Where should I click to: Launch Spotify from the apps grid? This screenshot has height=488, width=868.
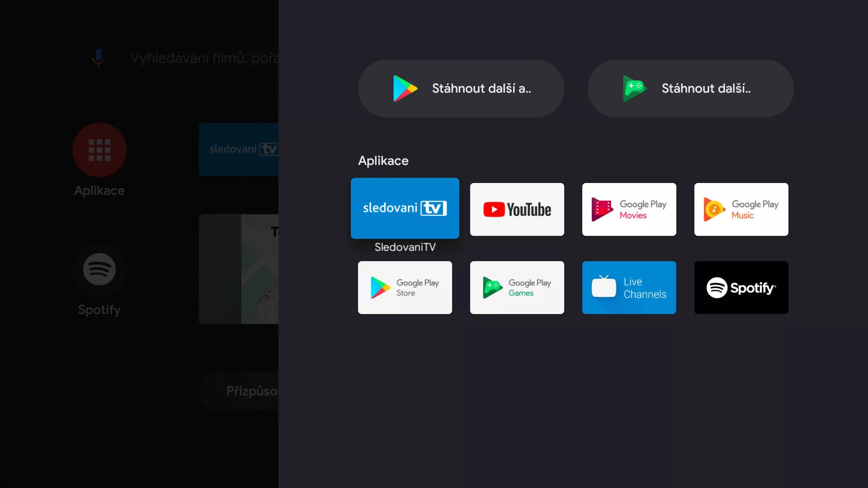click(741, 287)
